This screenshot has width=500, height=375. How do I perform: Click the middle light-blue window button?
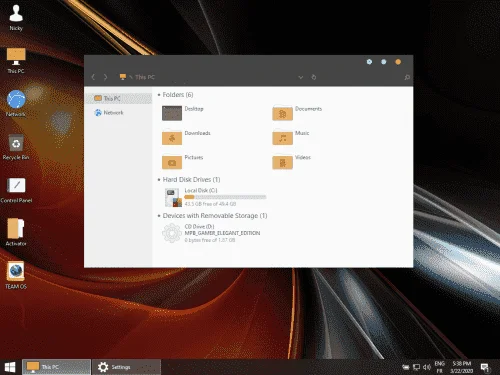(x=384, y=62)
